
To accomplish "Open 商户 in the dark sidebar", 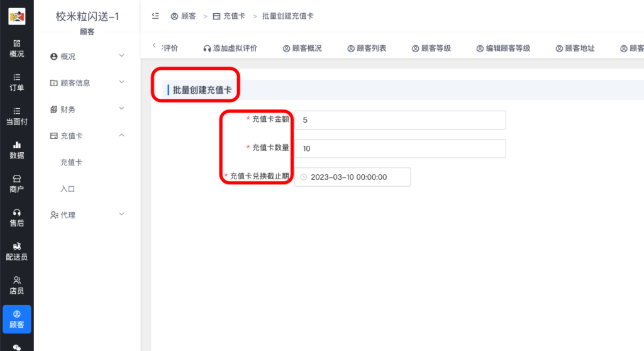I will (17, 184).
